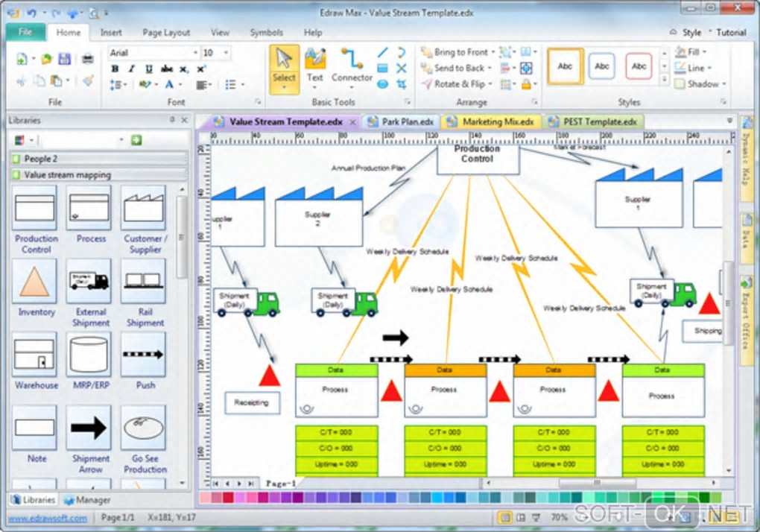
Task: Pick the cyan swatch in color bar
Action: 437,497
